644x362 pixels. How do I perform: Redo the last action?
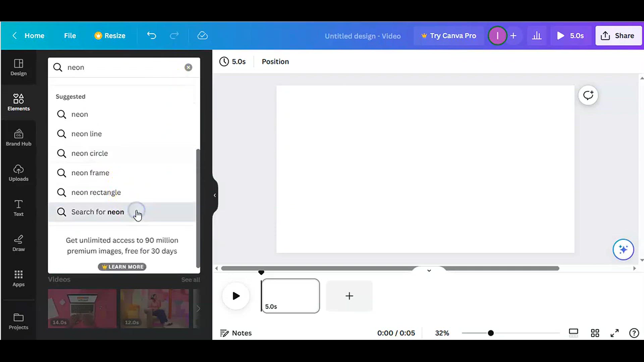(x=174, y=36)
